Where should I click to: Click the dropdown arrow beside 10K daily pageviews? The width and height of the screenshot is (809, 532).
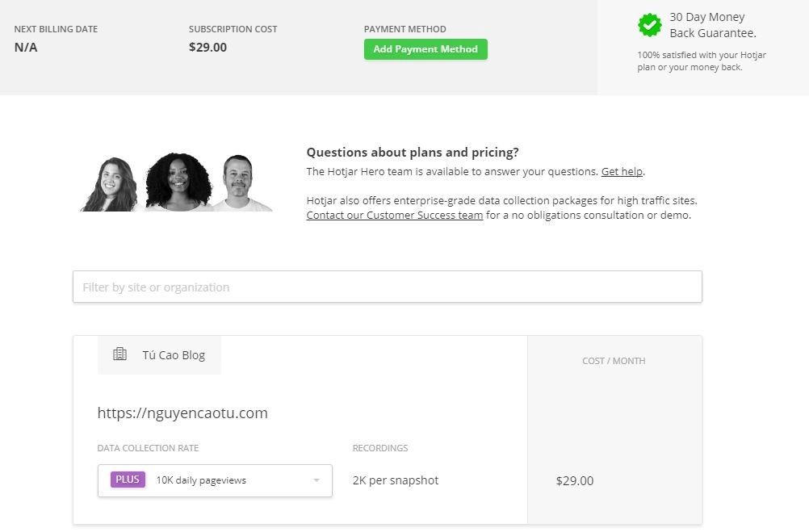(x=316, y=480)
